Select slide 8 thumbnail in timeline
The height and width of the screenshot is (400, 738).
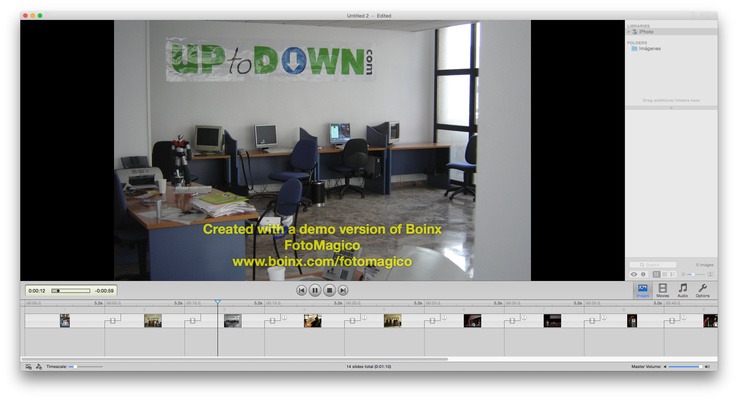632,320
